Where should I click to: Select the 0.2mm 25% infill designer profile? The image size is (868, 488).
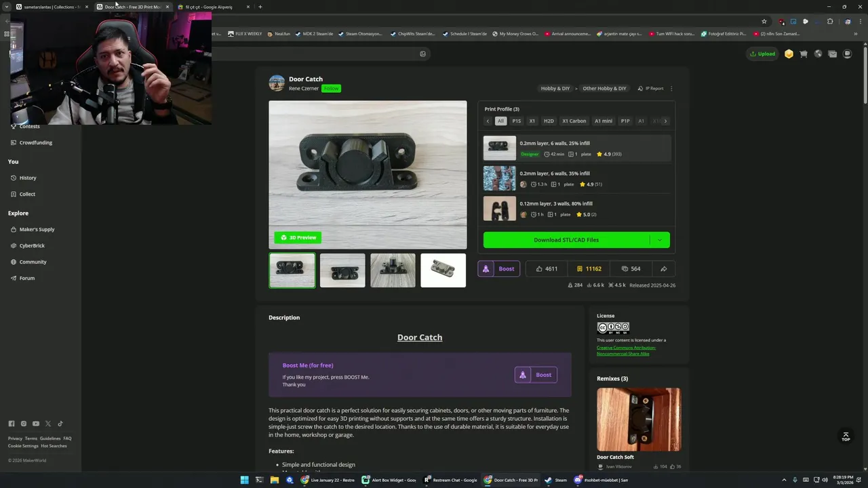click(x=577, y=148)
